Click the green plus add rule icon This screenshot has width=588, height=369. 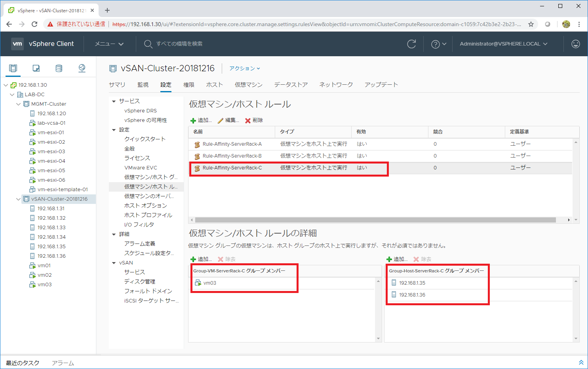point(193,120)
